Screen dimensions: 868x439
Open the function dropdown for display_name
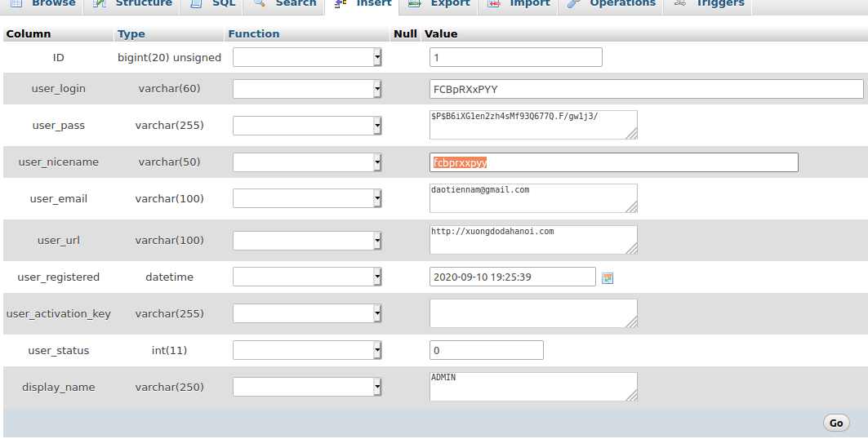[307, 387]
